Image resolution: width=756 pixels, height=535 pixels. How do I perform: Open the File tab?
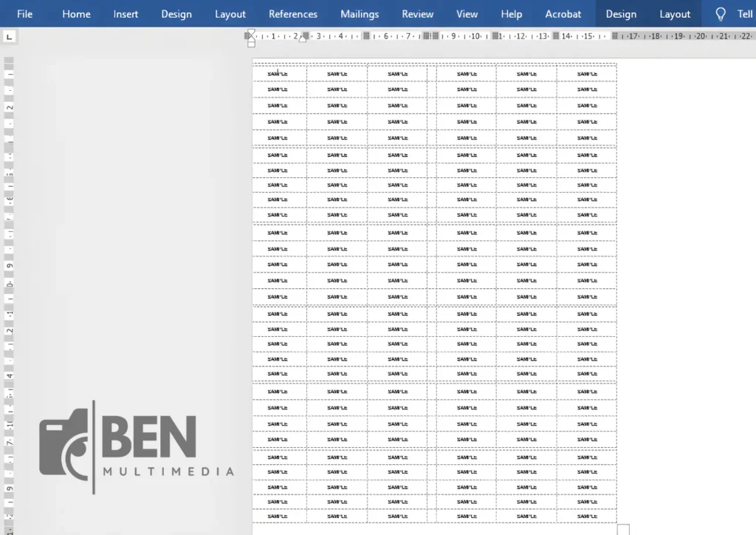24,14
